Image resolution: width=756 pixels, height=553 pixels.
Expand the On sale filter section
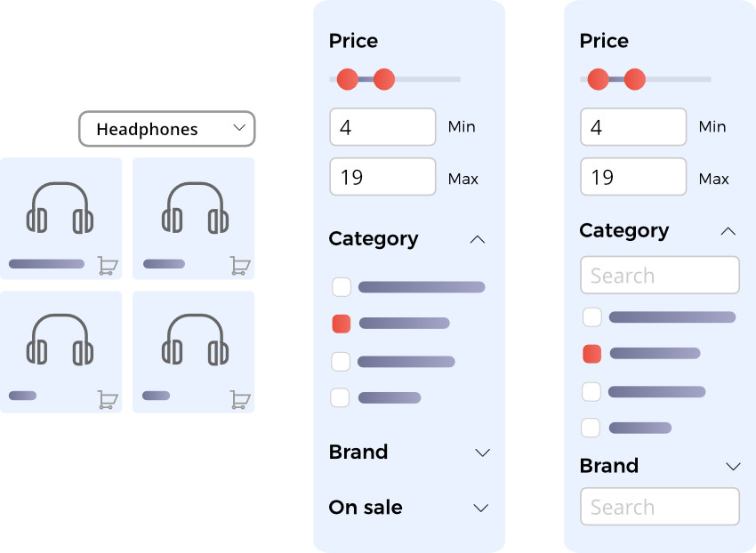(x=481, y=509)
